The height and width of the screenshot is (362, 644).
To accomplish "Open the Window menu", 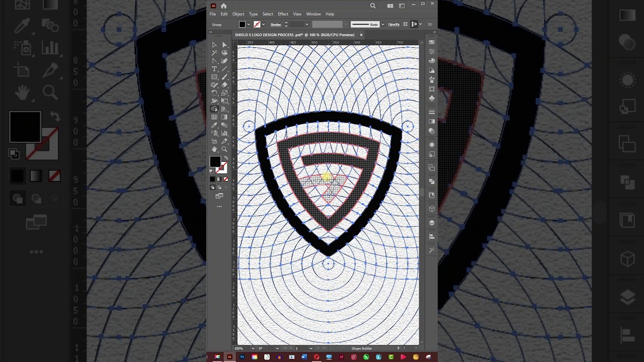I will click(313, 14).
